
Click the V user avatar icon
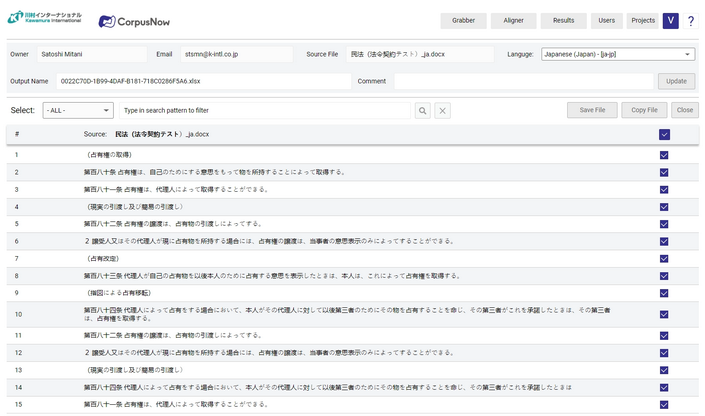[x=670, y=21]
